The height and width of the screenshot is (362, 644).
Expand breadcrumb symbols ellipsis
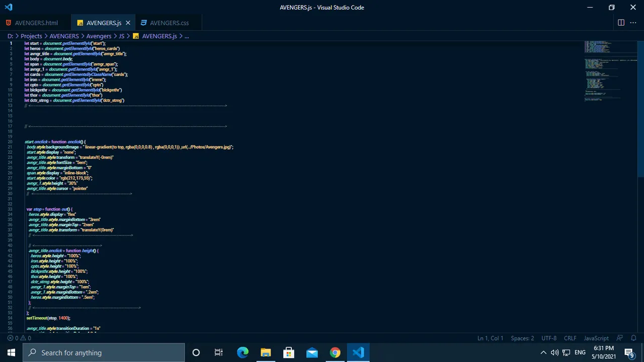(186, 36)
